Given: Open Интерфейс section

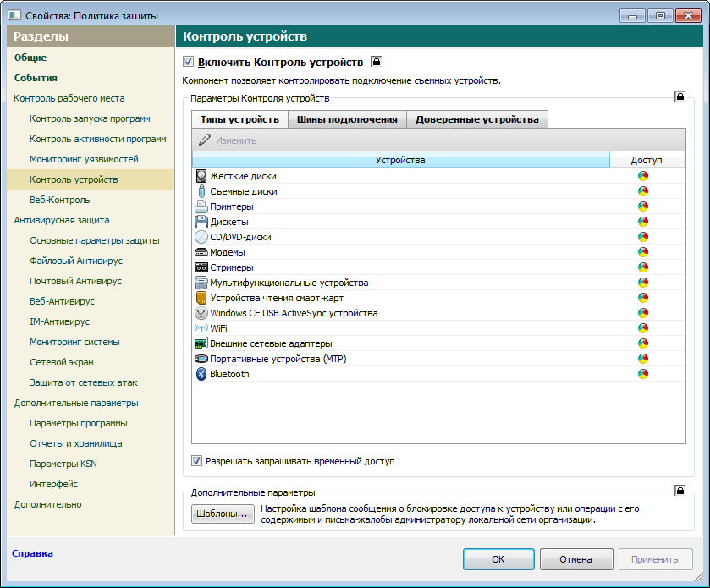Looking at the screenshot, I should point(54,484).
